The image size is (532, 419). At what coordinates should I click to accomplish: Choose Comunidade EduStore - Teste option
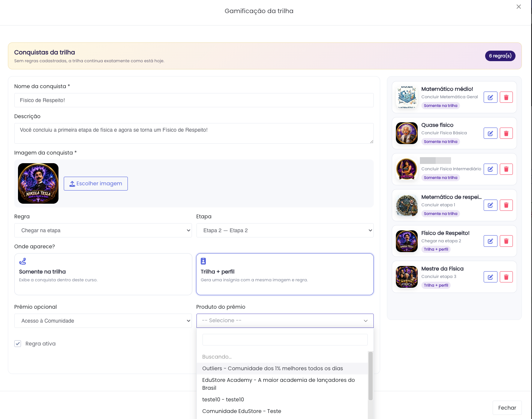pyautogui.click(x=282, y=411)
